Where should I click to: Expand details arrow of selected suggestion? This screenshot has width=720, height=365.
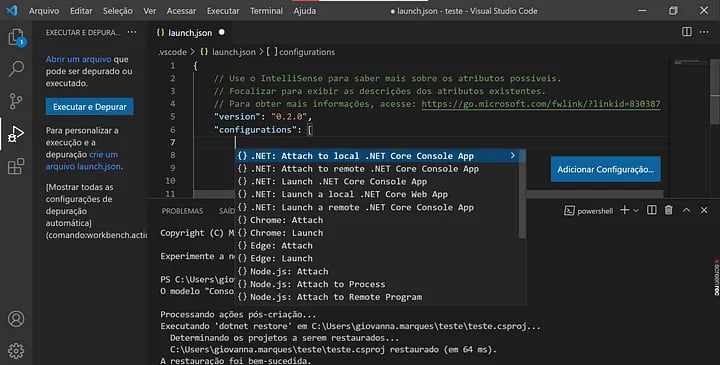point(512,156)
